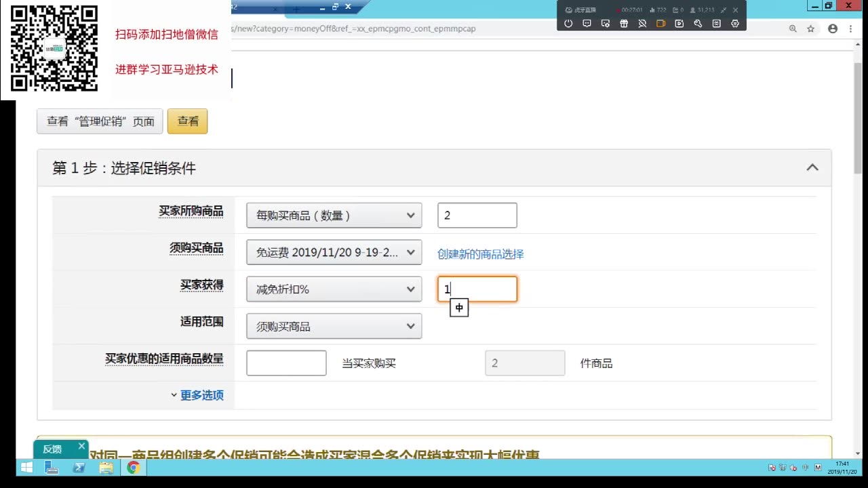Close the Huya streaming toolbar with X
Viewport: 868px width, 488px height.
736,10
